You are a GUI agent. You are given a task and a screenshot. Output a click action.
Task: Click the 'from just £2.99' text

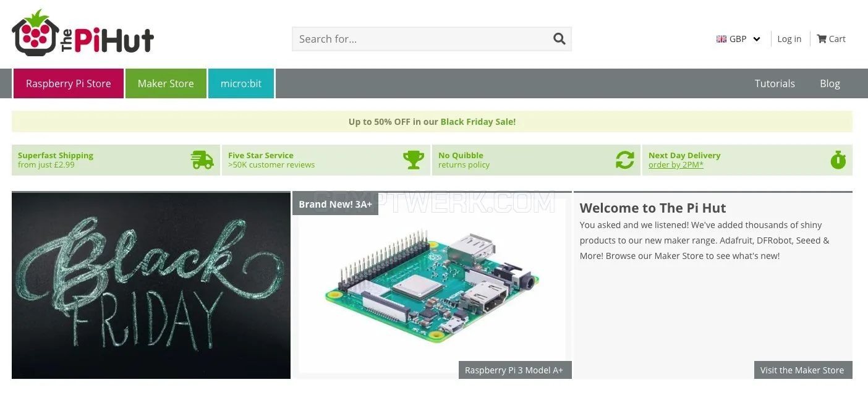(x=46, y=165)
